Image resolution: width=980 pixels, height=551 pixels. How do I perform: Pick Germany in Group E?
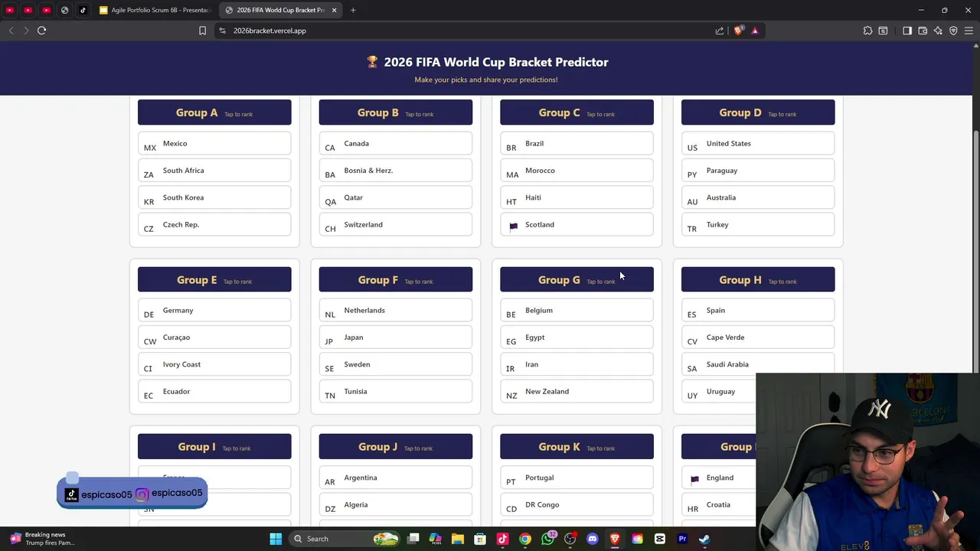[x=214, y=310]
